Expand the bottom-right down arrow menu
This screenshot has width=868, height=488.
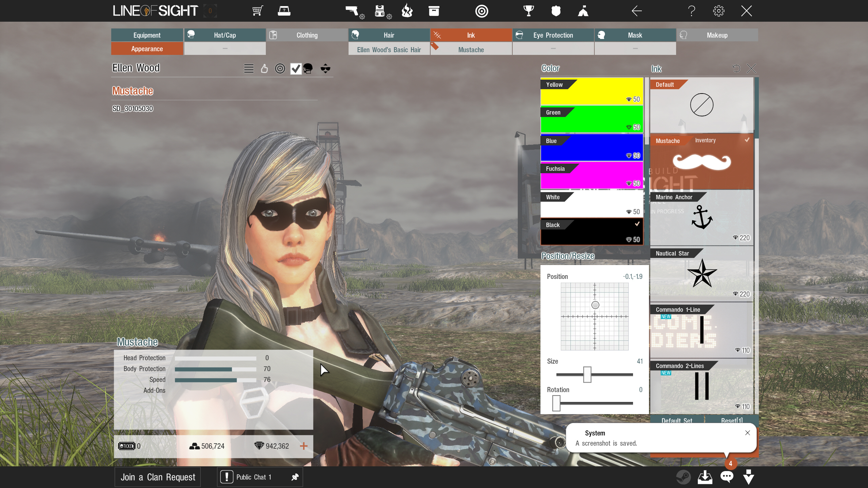(748, 477)
